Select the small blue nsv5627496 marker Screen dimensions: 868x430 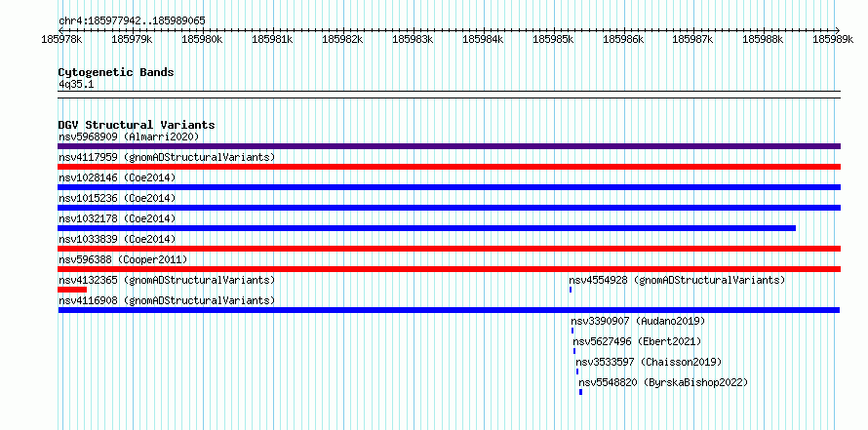(574, 351)
